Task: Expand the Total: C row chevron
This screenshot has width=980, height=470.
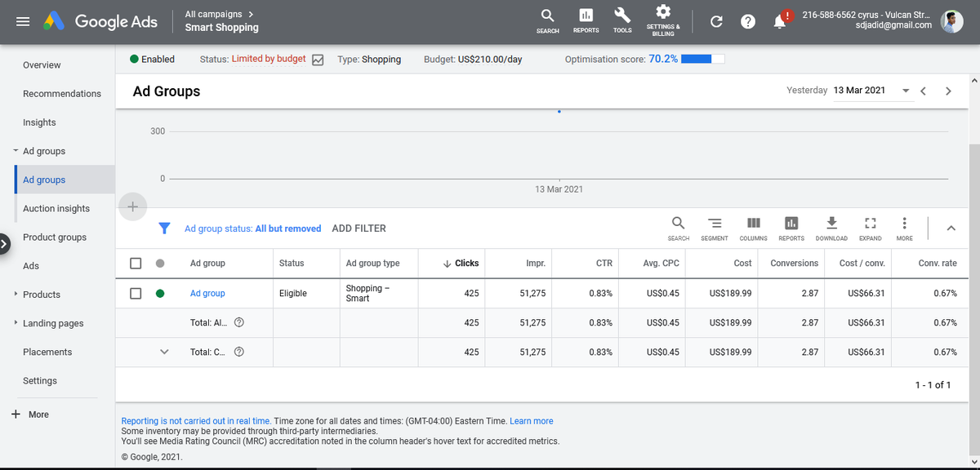Action: pos(164,352)
